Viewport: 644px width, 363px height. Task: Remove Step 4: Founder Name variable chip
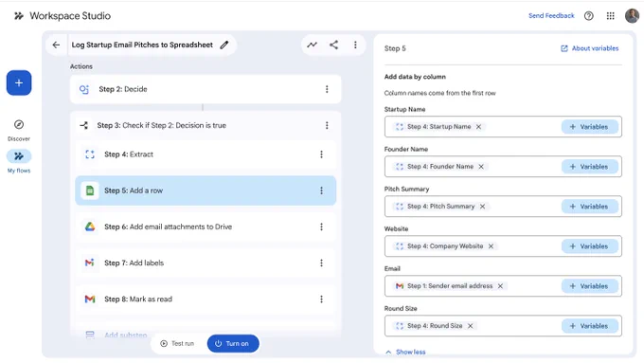[x=481, y=167]
